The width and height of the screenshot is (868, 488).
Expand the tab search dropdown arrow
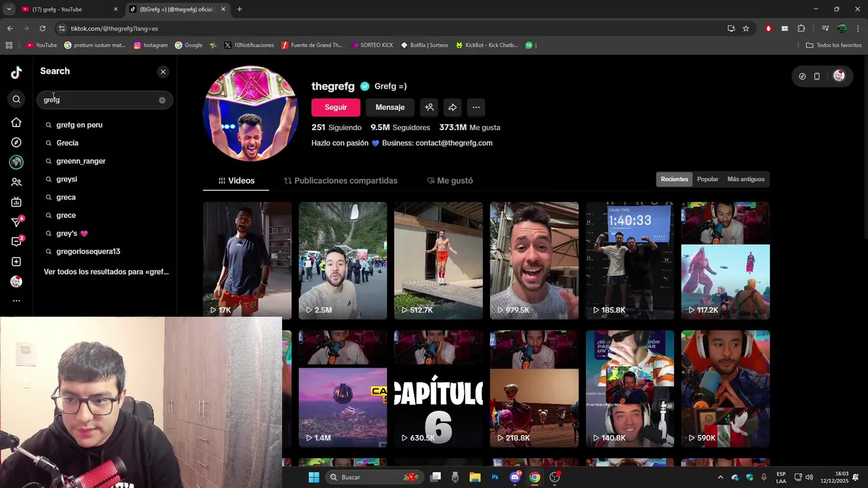click(x=9, y=9)
